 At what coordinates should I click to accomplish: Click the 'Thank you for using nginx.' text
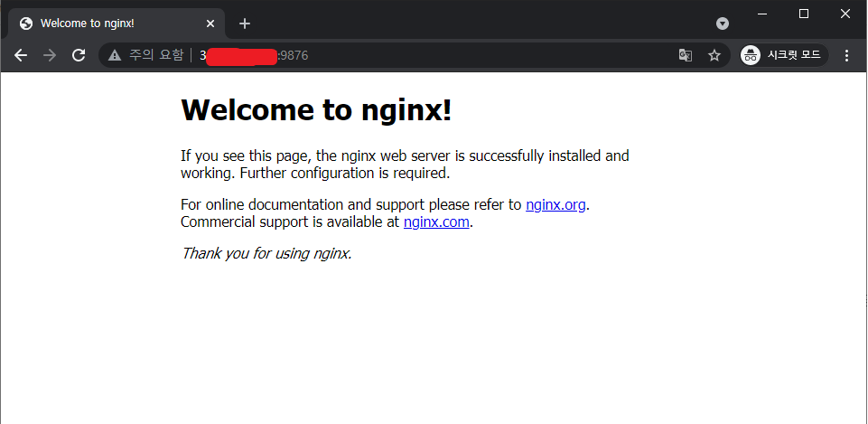[266, 253]
